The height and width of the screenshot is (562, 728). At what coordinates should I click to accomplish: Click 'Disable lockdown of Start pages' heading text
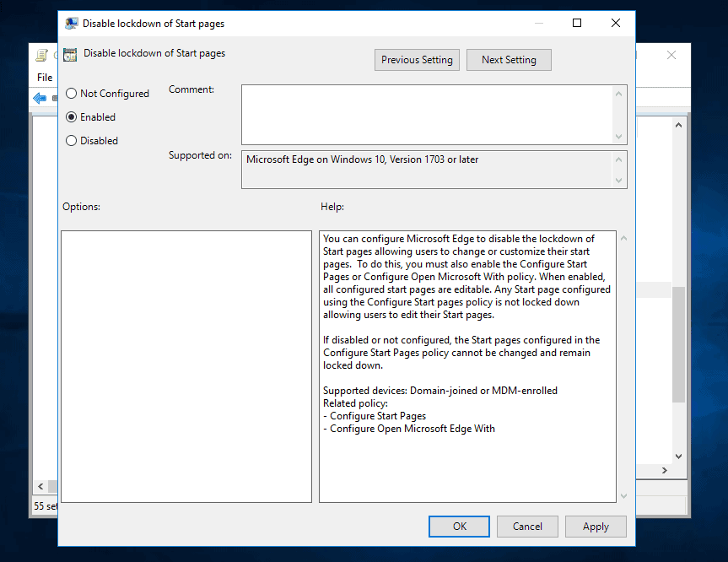154,53
